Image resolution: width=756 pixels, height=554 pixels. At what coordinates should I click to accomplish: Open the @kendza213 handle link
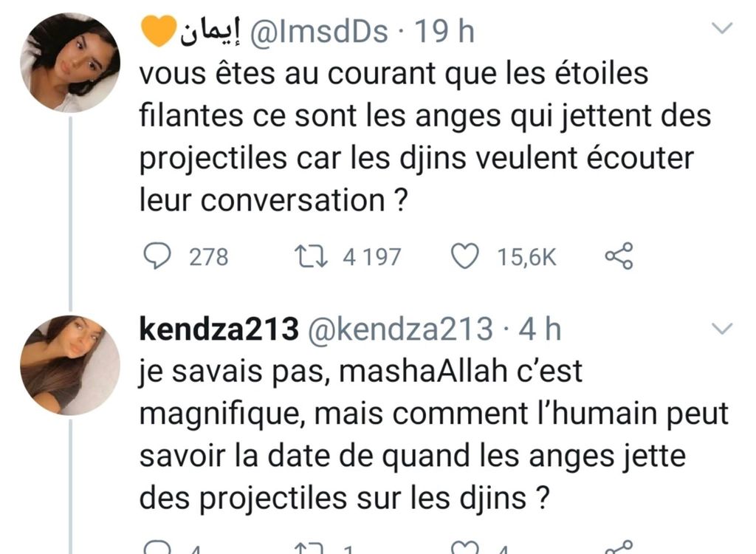pos(399,330)
